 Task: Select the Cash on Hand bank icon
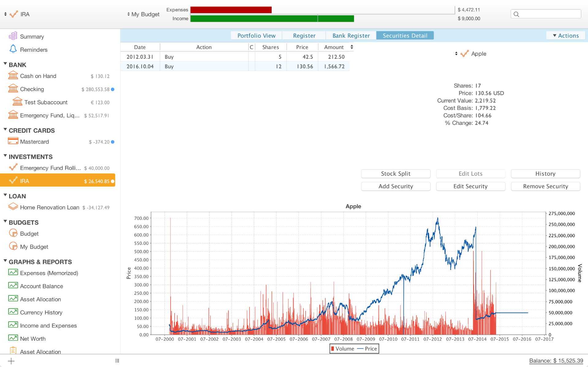click(13, 75)
